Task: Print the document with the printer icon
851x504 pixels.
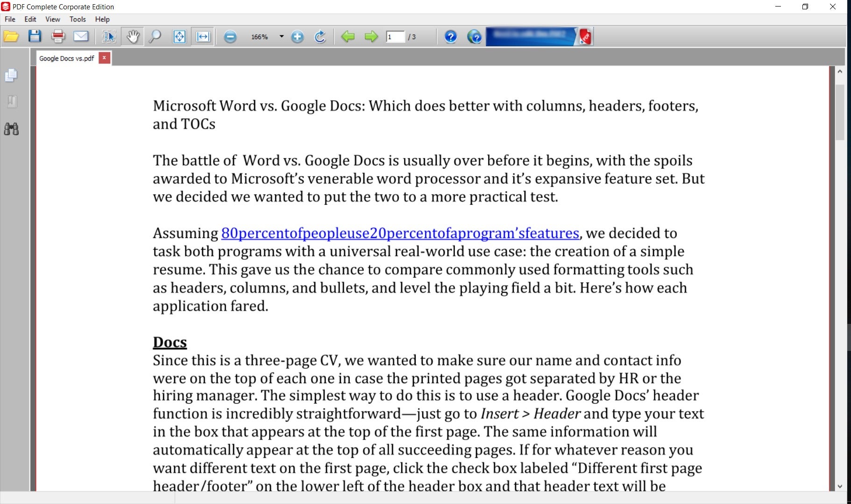Action: point(58,36)
